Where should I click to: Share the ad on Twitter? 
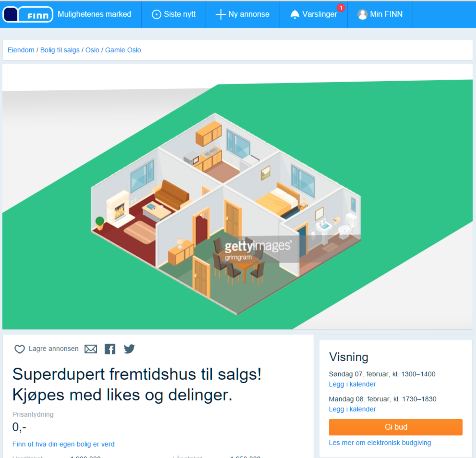tap(129, 349)
